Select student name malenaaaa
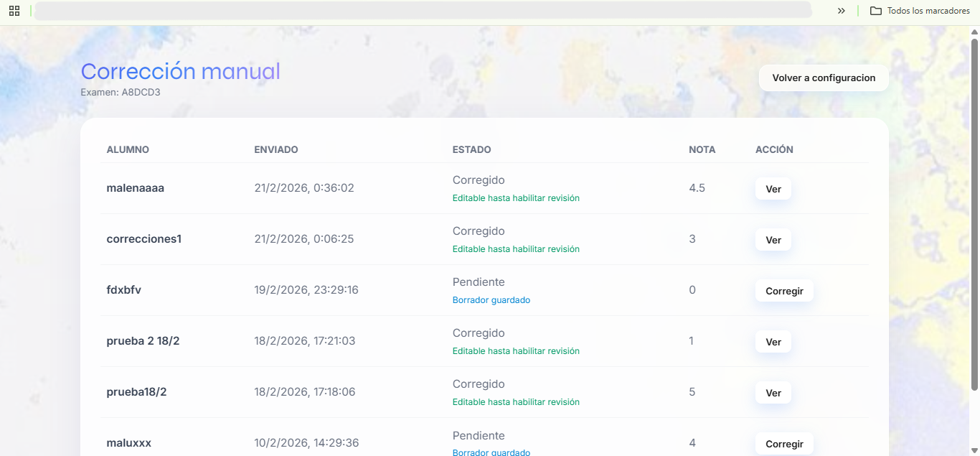The image size is (980, 456). (136, 188)
